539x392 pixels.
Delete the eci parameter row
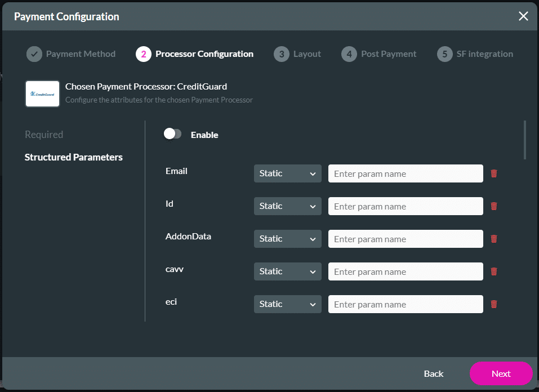pos(494,304)
